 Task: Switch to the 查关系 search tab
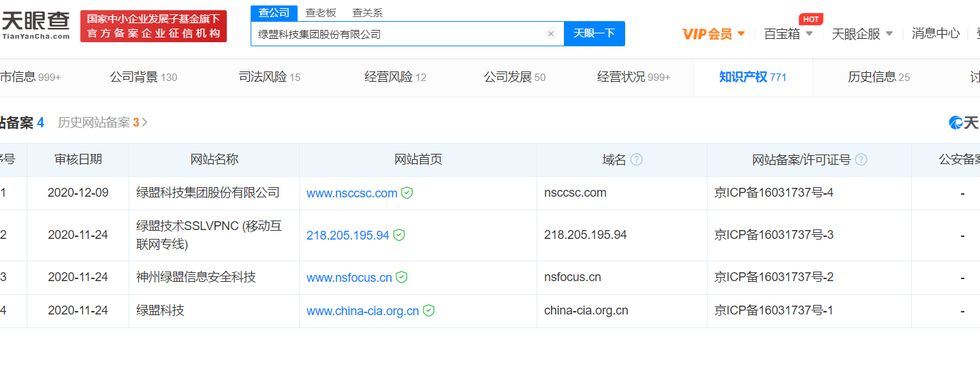pos(367,12)
